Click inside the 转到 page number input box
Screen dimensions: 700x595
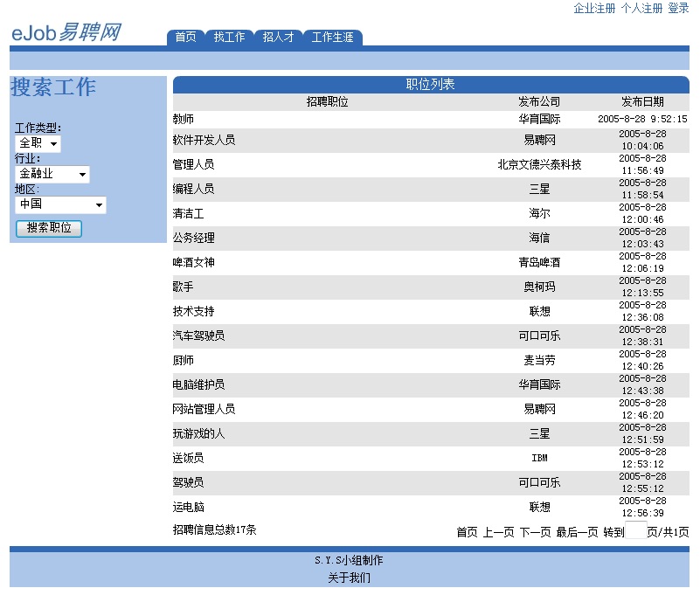pyautogui.click(x=635, y=529)
